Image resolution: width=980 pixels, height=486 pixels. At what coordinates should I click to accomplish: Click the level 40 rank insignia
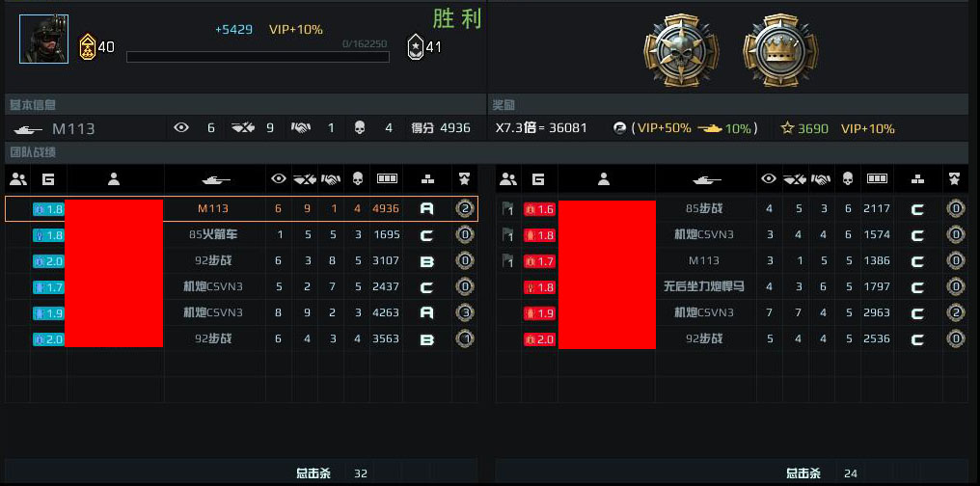(87, 47)
